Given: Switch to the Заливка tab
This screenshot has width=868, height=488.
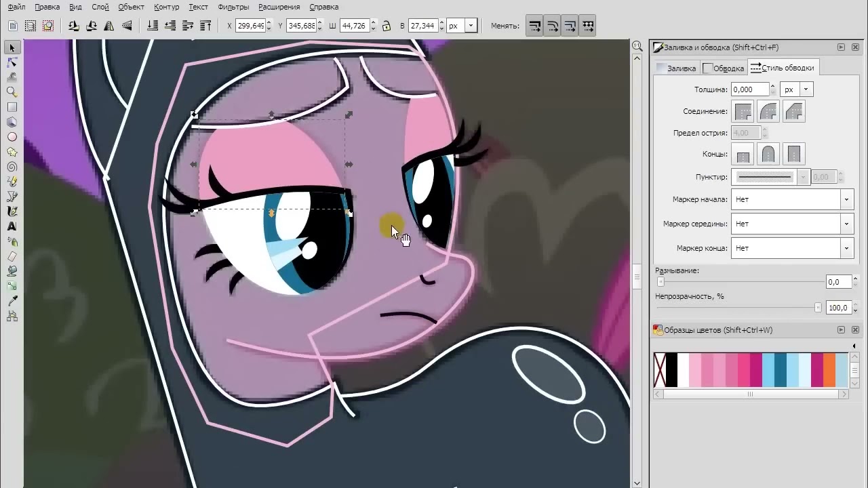Looking at the screenshot, I should (676, 68).
